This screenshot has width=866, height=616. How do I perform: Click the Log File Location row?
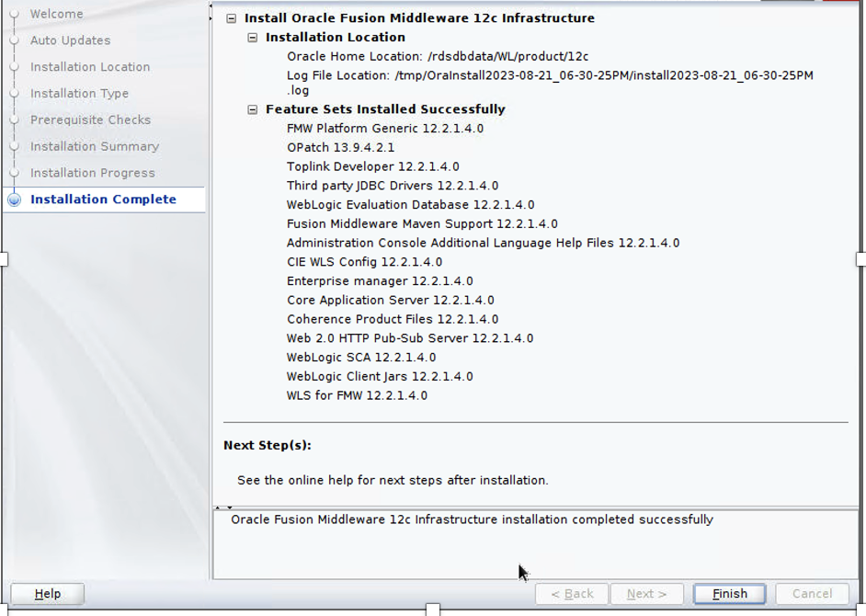pos(550,83)
